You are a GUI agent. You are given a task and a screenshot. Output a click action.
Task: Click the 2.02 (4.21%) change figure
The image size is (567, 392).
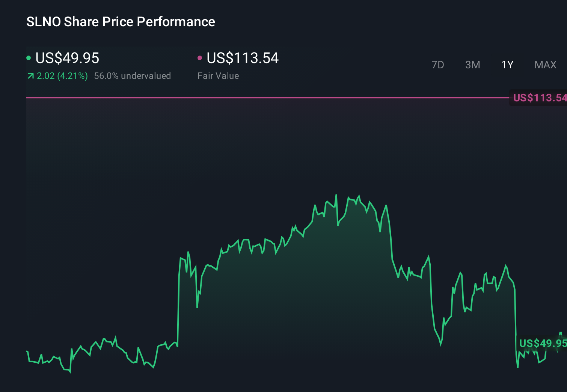tap(62, 76)
